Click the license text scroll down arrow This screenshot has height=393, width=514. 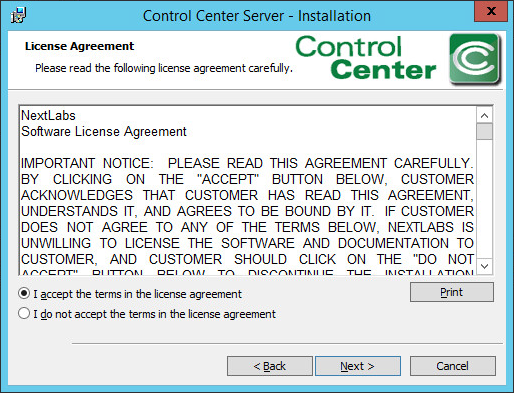pos(484,266)
